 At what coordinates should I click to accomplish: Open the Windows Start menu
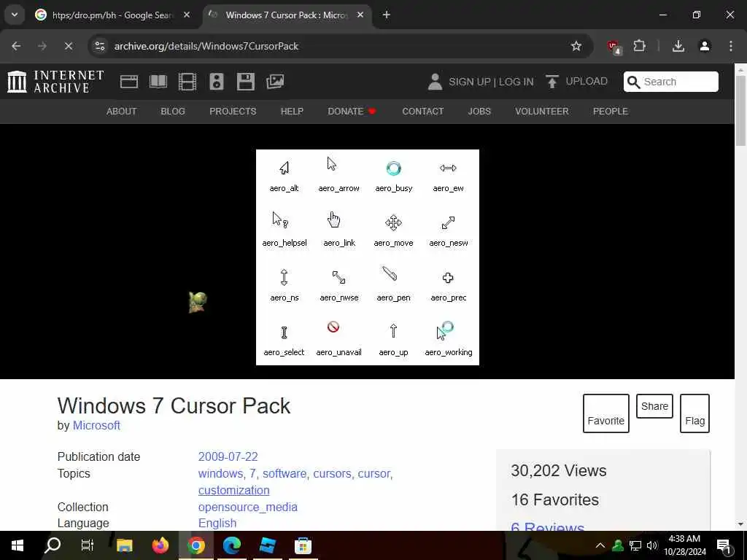[x=18, y=545]
